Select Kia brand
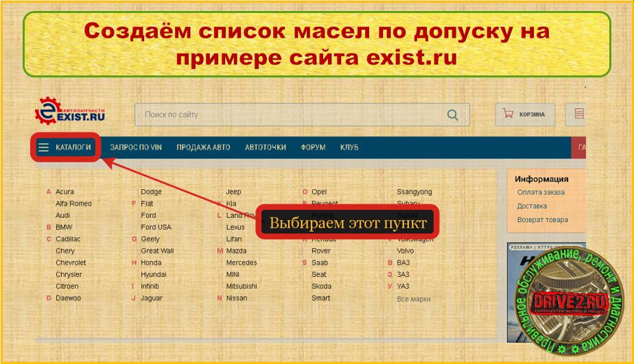The height and width of the screenshot is (364, 634). (x=231, y=204)
